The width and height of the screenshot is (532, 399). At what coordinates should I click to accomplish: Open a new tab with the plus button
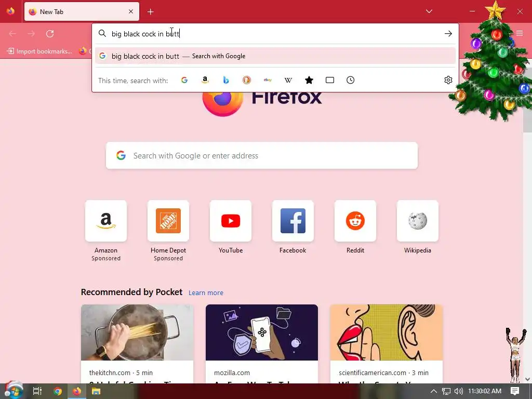pyautogui.click(x=151, y=12)
